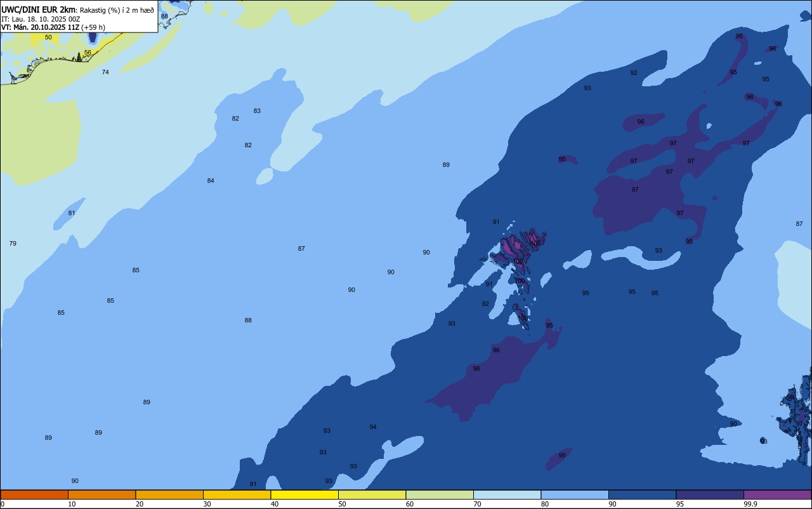Click the legend tick label '99.9'
Screen dimensions: 812x509
pos(750,504)
